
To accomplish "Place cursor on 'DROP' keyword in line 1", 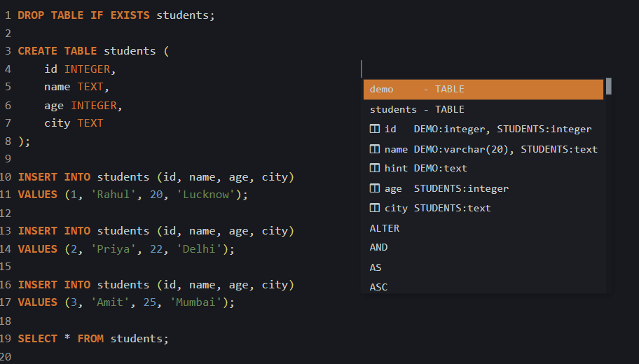I will coord(31,15).
